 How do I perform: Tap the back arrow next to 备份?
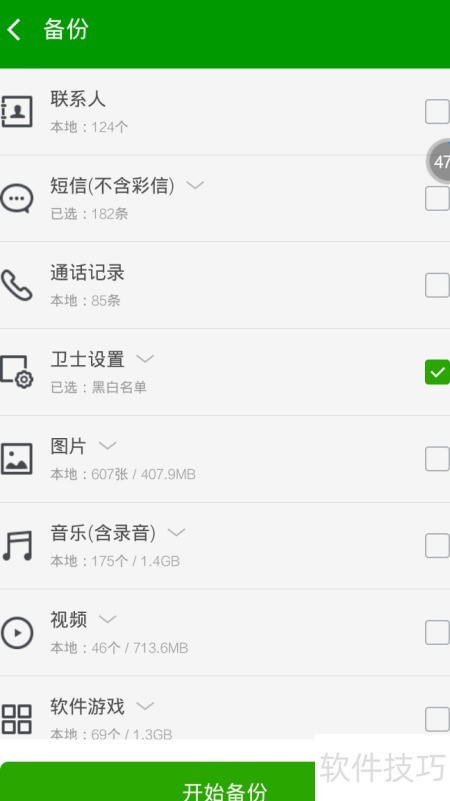point(14,30)
